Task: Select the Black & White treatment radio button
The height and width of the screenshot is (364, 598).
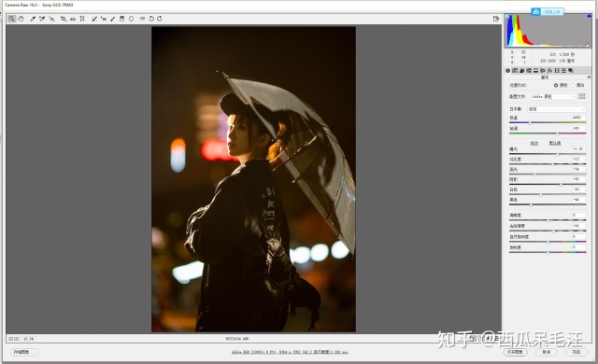Action: [x=573, y=85]
